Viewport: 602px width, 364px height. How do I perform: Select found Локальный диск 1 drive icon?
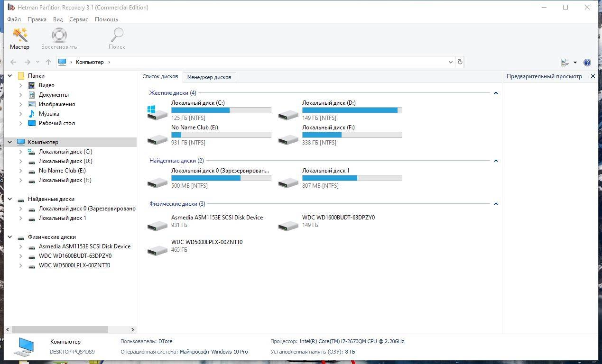pos(288,182)
